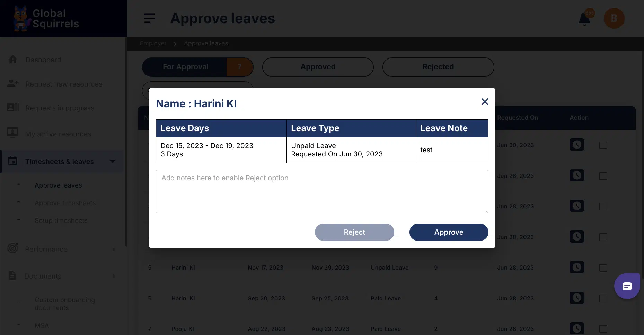
Task: Open the hamburger menu icon
Action: coord(150,18)
